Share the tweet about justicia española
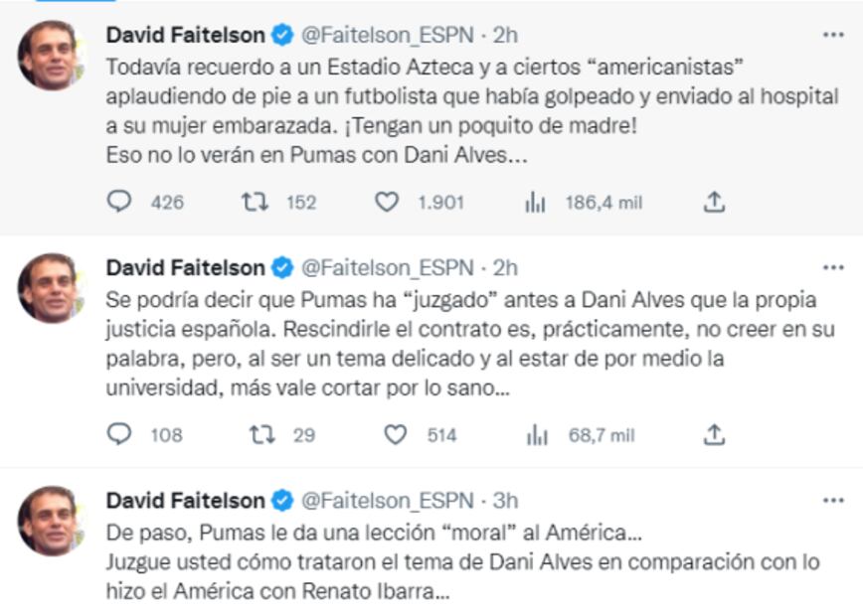Viewport: 863px width, 616px height. point(713,434)
